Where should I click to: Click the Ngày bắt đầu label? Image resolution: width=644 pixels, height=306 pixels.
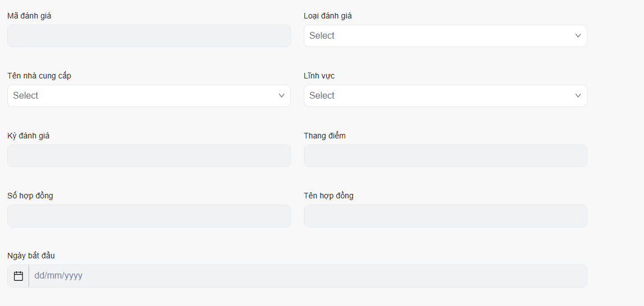coord(31,256)
